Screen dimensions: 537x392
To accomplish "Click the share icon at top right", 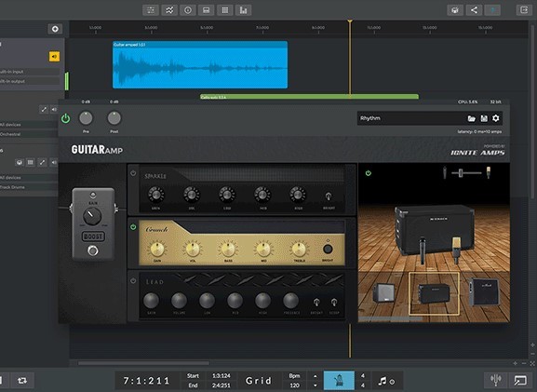I will (474, 10).
